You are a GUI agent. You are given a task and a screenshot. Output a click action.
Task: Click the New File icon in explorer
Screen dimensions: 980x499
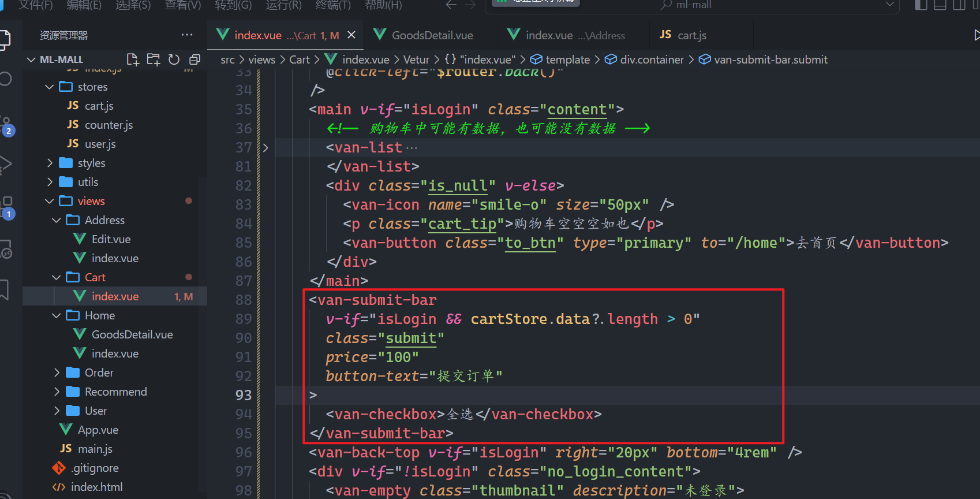(x=133, y=59)
